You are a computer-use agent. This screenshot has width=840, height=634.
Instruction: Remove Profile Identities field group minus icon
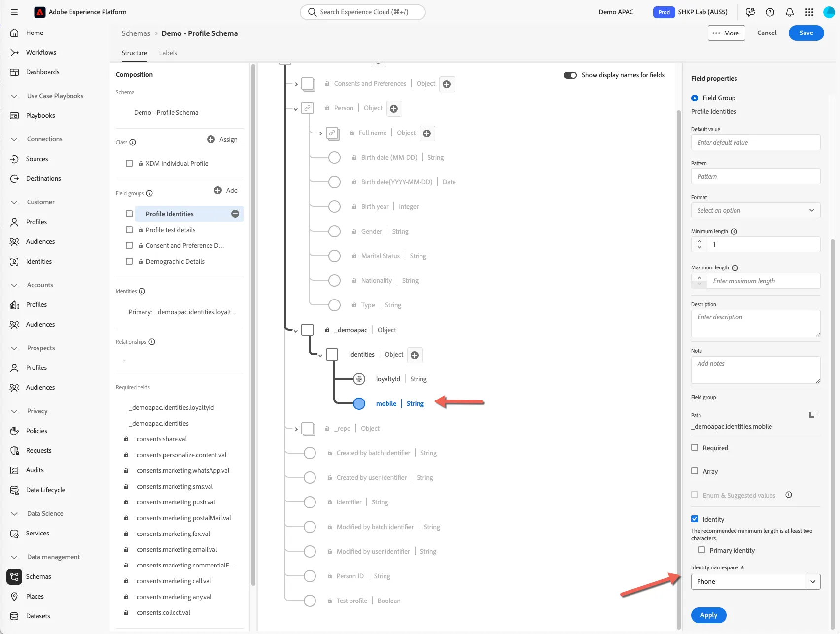pos(235,214)
